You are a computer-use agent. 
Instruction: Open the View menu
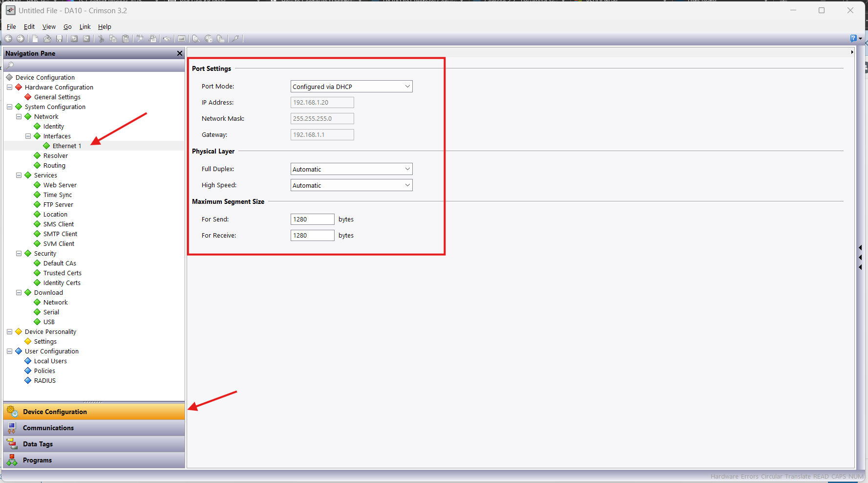point(49,27)
